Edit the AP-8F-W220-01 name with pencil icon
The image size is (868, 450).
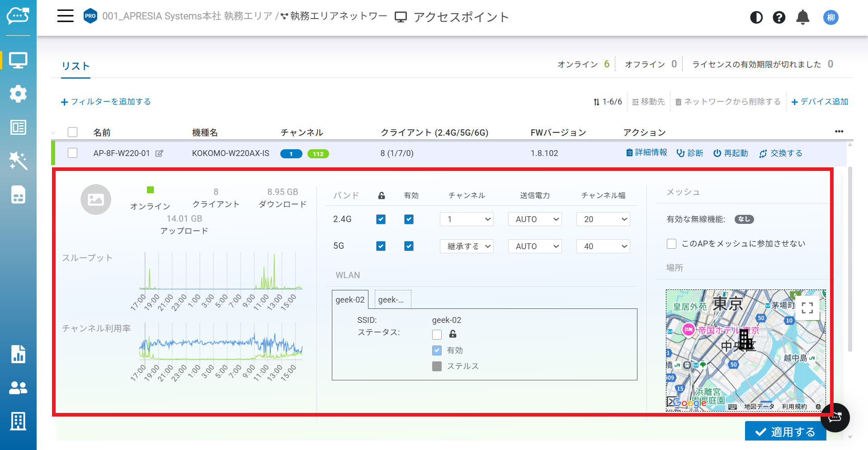pos(159,153)
